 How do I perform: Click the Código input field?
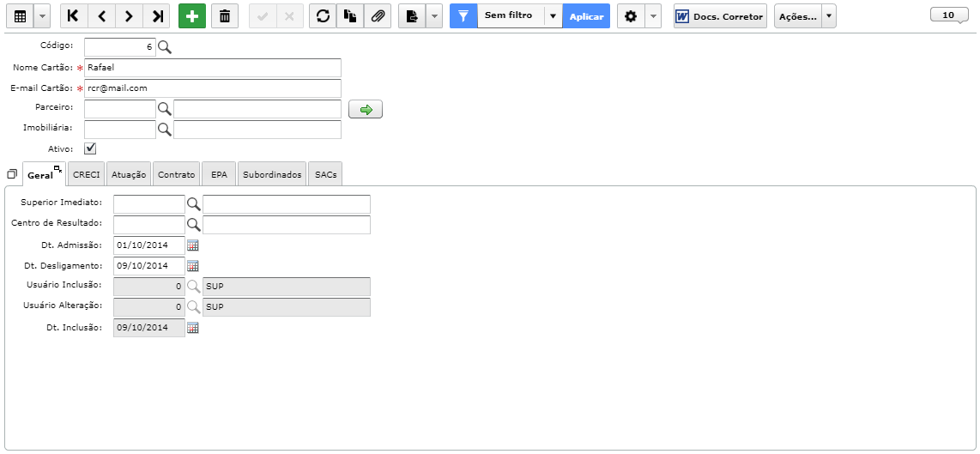(119, 47)
